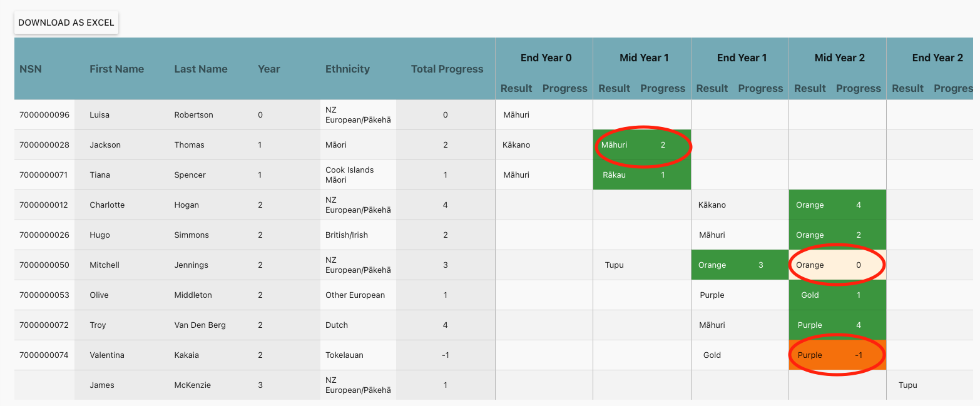This screenshot has height=406, width=980.
Task: Click the End Year 0 column header
Action: click(x=545, y=58)
